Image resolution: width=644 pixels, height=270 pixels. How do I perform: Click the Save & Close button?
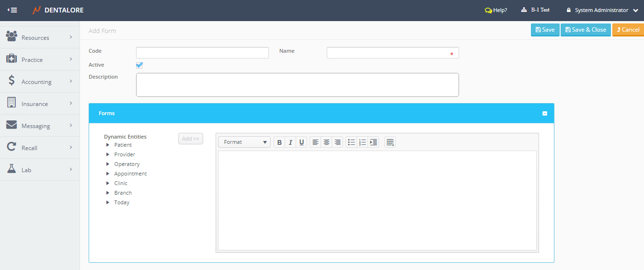click(586, 30)
